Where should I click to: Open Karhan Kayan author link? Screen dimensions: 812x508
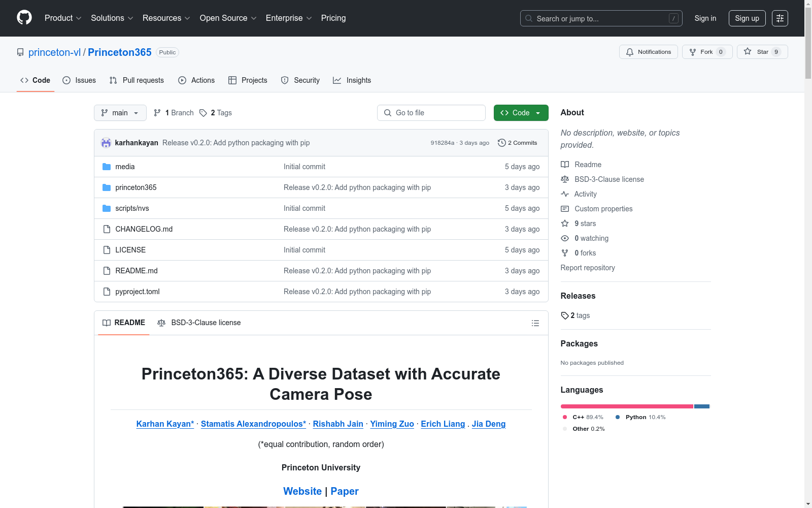[165, 424]
